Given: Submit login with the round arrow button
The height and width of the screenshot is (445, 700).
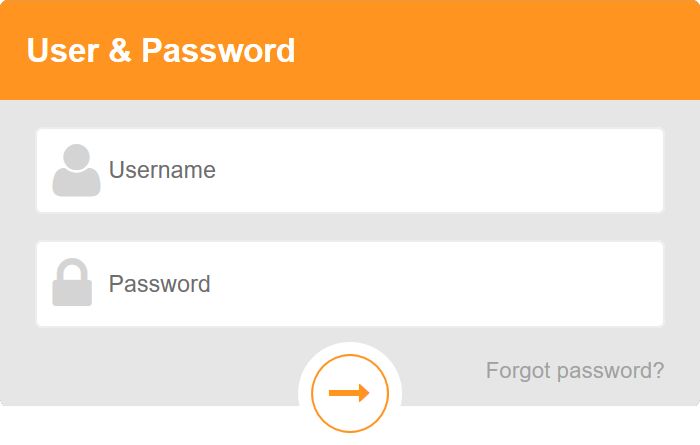Looking at the screenshot, I should click(x=350, y=393).
